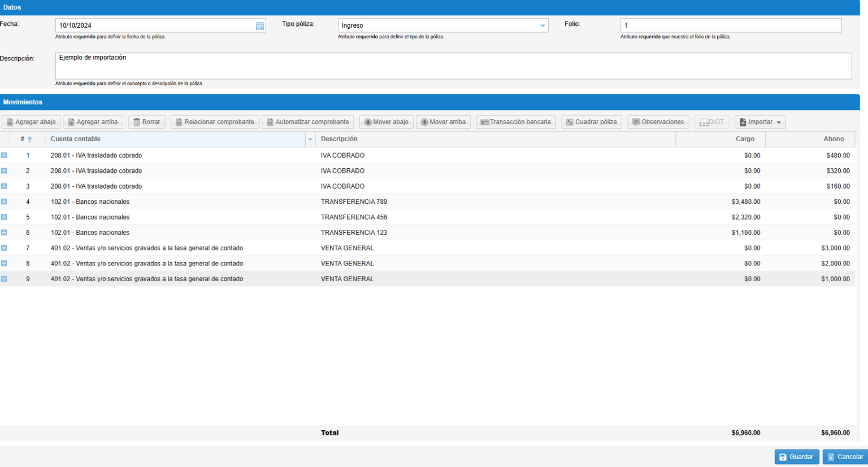Click the Cancelar button

point(845,457)
